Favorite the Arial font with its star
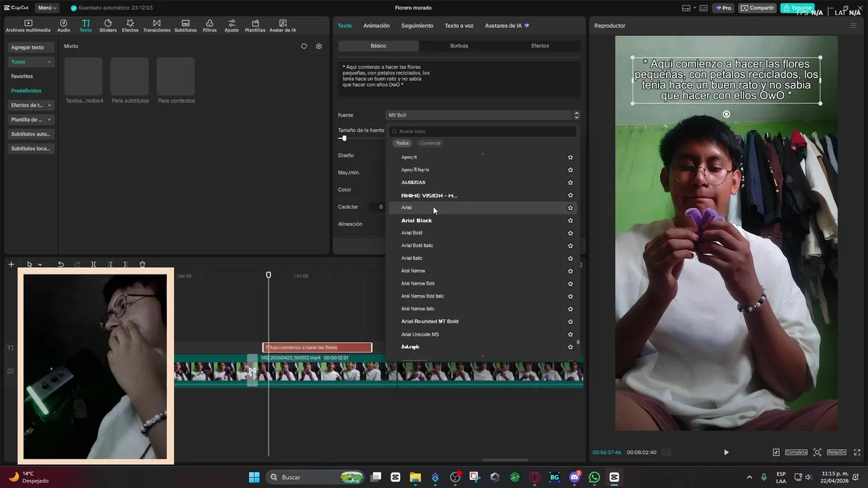868x488 pixels. 570,207
